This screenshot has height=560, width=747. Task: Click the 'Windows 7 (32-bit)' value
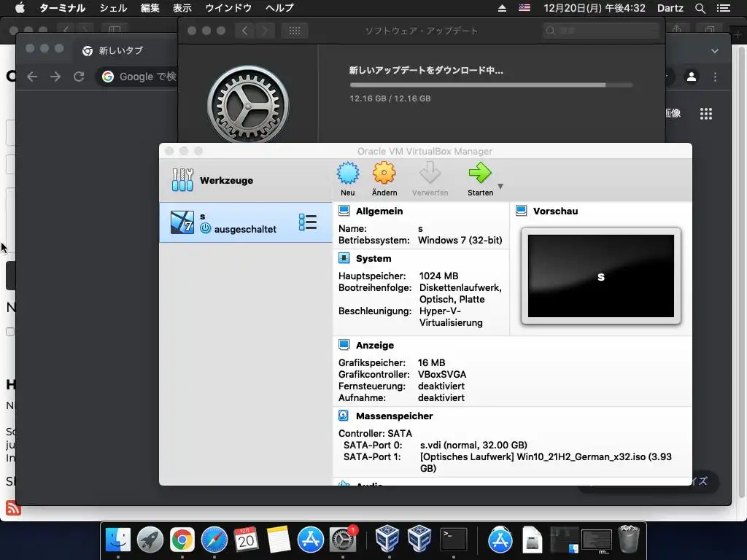[x=460, y=241]
